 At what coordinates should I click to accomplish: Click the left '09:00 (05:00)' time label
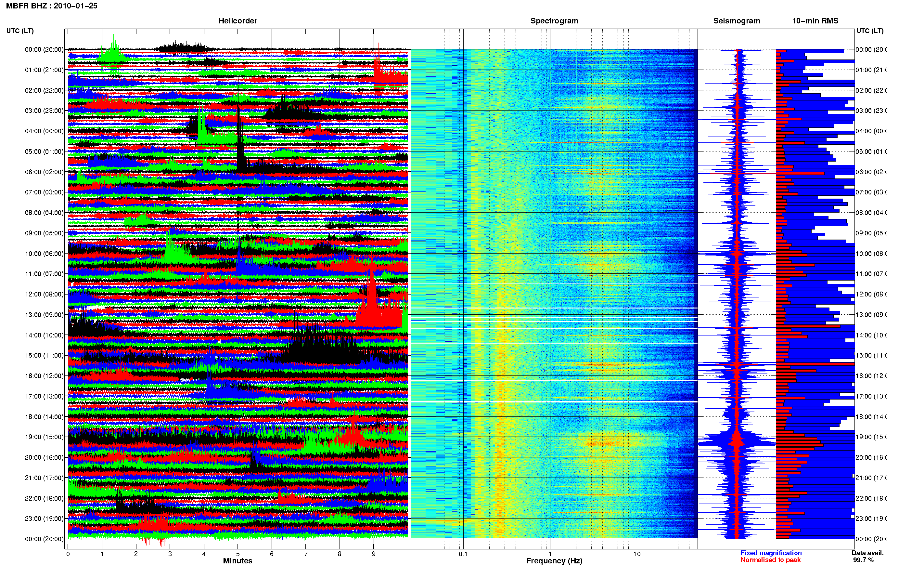(44, 233)
